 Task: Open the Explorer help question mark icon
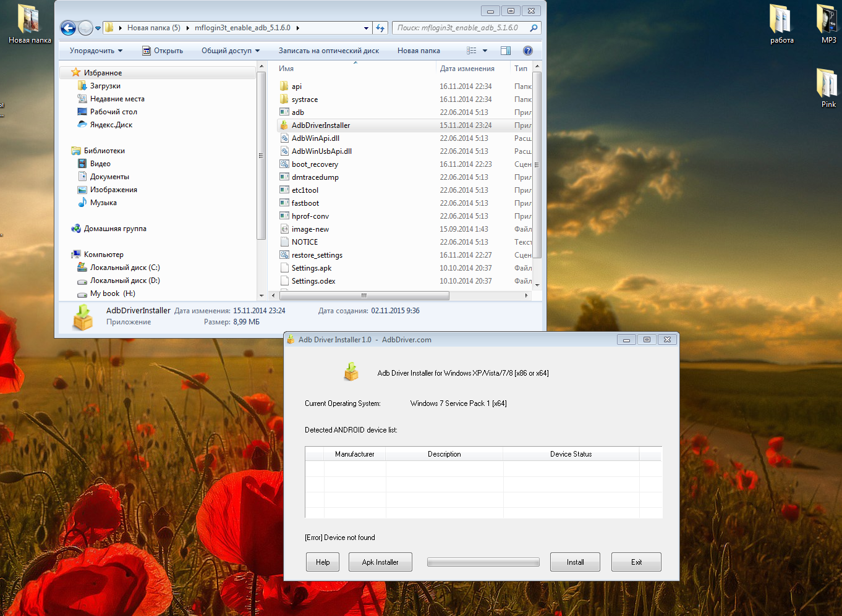click(x=527, y=51)
